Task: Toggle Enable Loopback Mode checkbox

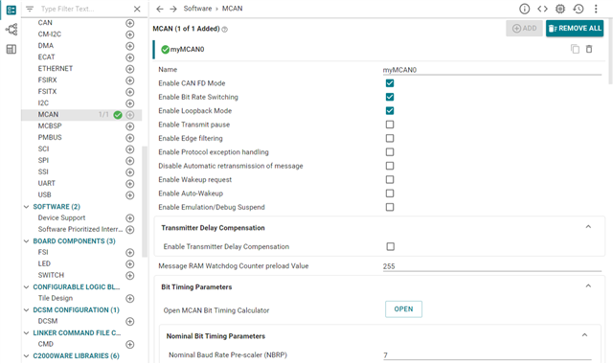Action: tap(390, 111)
